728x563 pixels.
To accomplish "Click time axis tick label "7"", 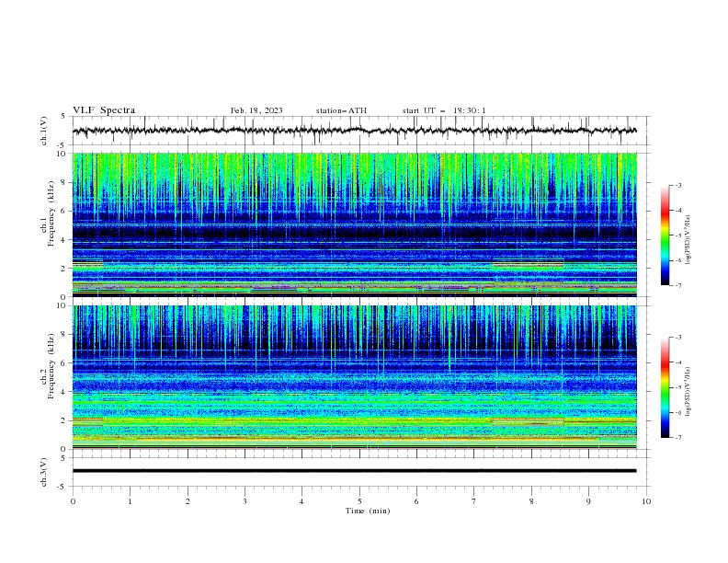I will pos(474,501).
